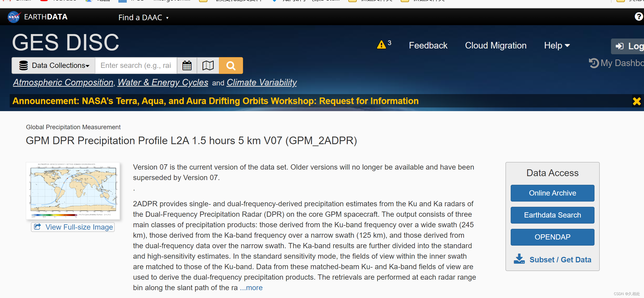The width and height of the screenshot is (644, 298).
Task: Open the map spatial search icon
Action: coord(208,66)
